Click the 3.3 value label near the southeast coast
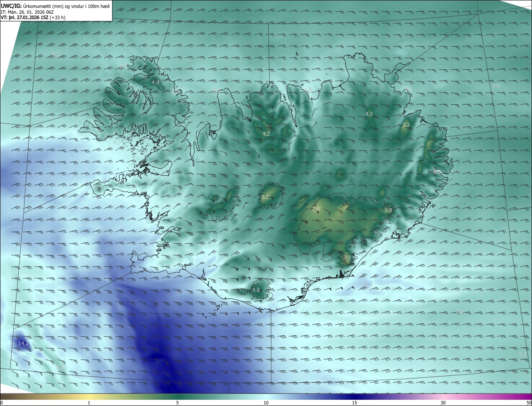This screenshot has width=532, height=406. coord(347,258)
